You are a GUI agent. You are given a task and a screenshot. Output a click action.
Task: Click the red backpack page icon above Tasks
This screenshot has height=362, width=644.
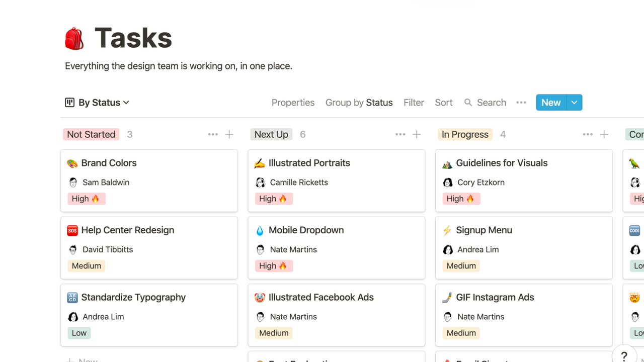pos(74,37)
